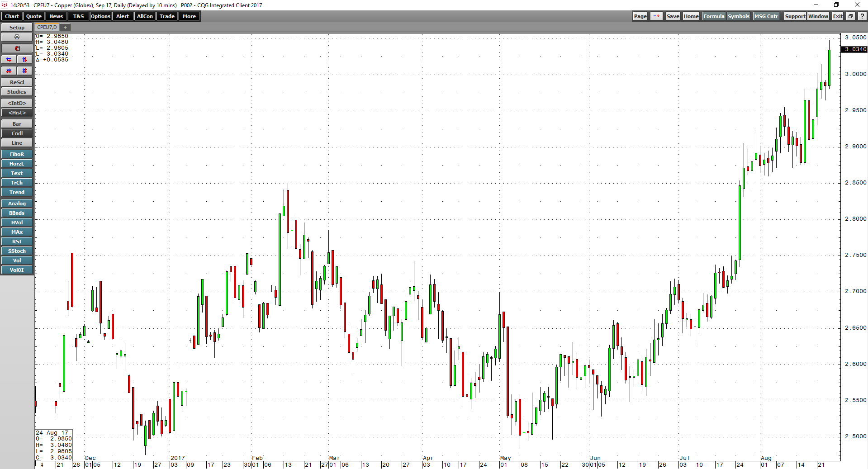Click the Setup button
The height and width of the screenshot is (469, 868).
(x=17, y=28)
